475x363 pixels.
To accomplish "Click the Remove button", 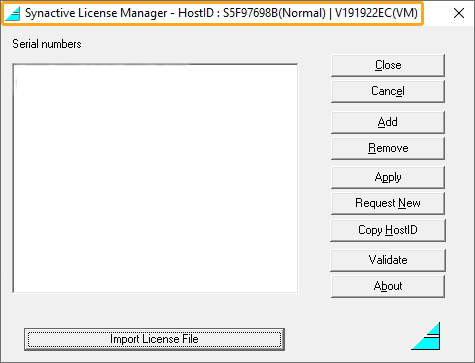I will 388,148.
